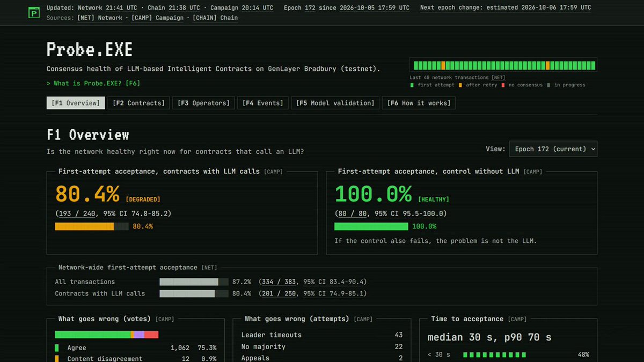Click the "Appeals" row
This screenshot has width=644, height=362.
click(x=322, y=358)
